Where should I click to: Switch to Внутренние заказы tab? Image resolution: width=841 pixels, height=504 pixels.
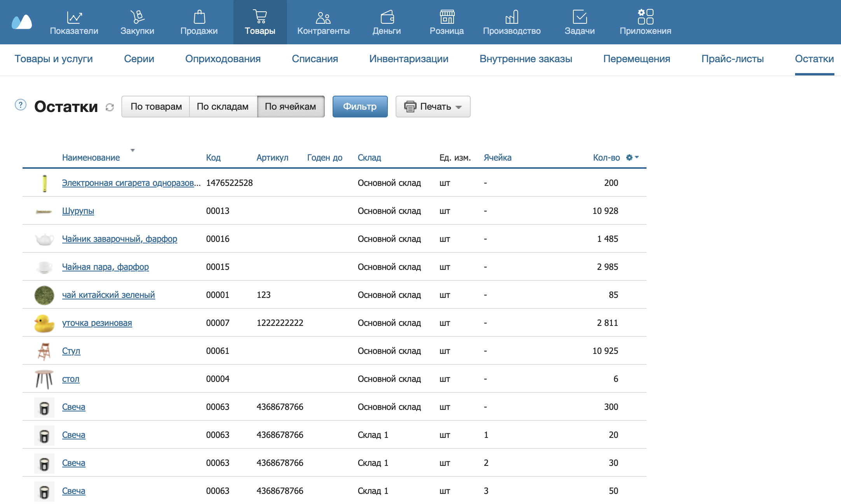coord(526,59)
